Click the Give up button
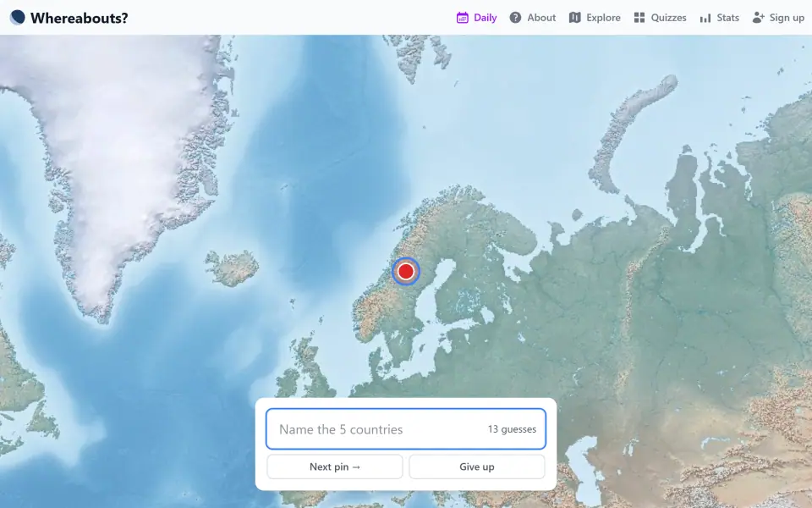 [477, 467]
